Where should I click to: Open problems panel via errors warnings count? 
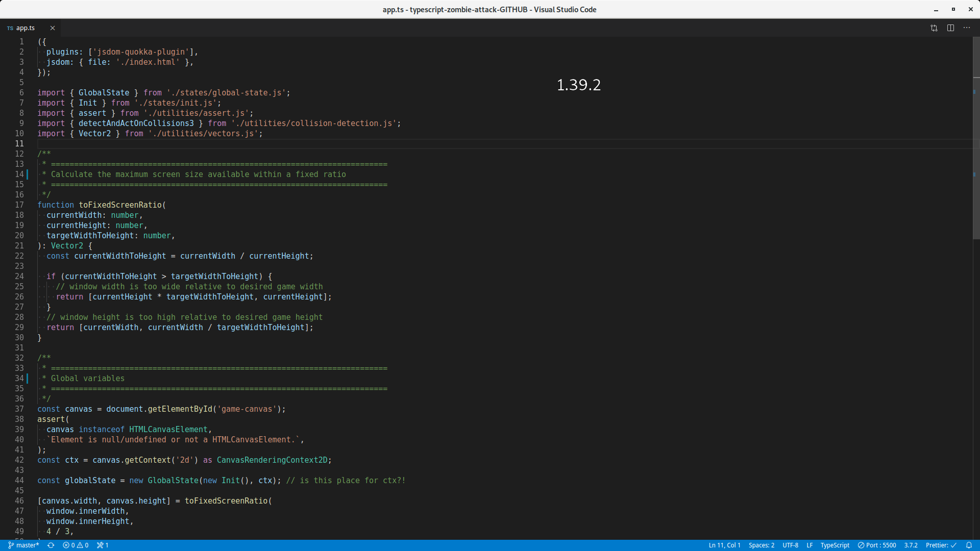tap(76, 545)
